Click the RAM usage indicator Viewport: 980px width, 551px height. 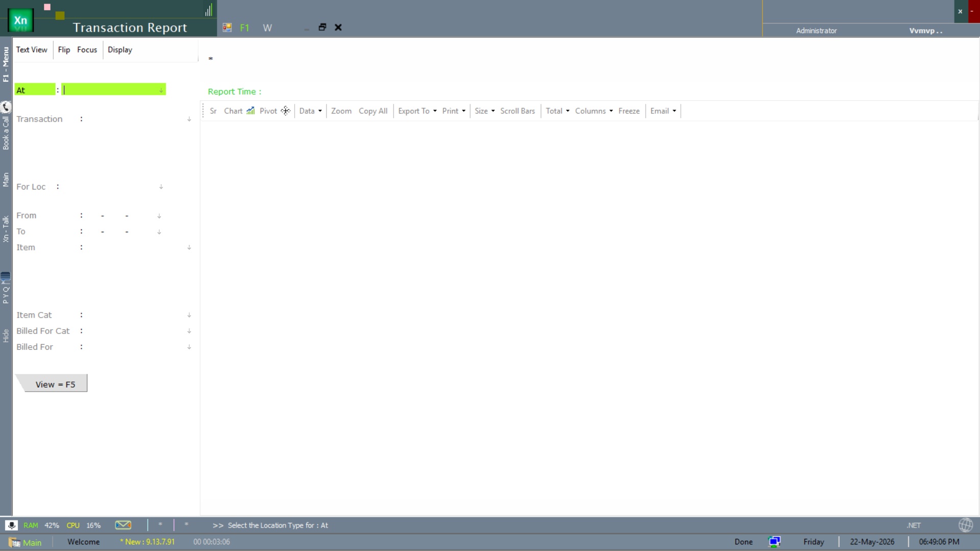point(41,525)
